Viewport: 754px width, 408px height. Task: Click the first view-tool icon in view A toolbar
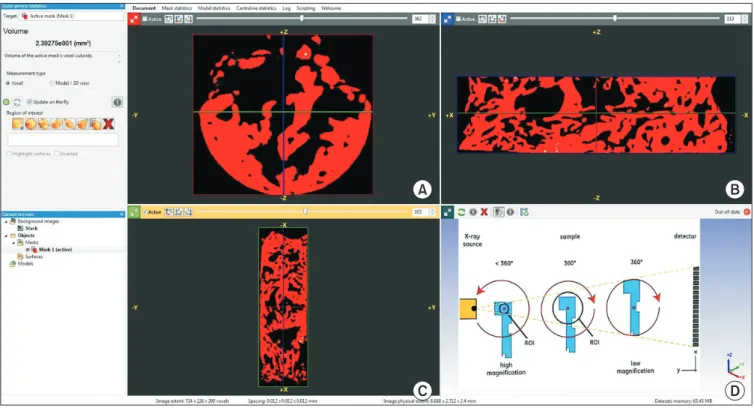point(169,19)
